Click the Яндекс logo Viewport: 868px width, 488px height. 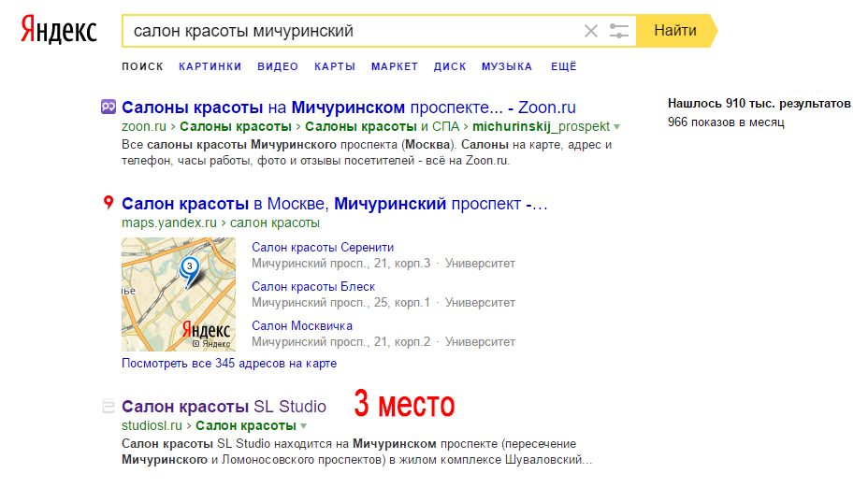point(59,30)
